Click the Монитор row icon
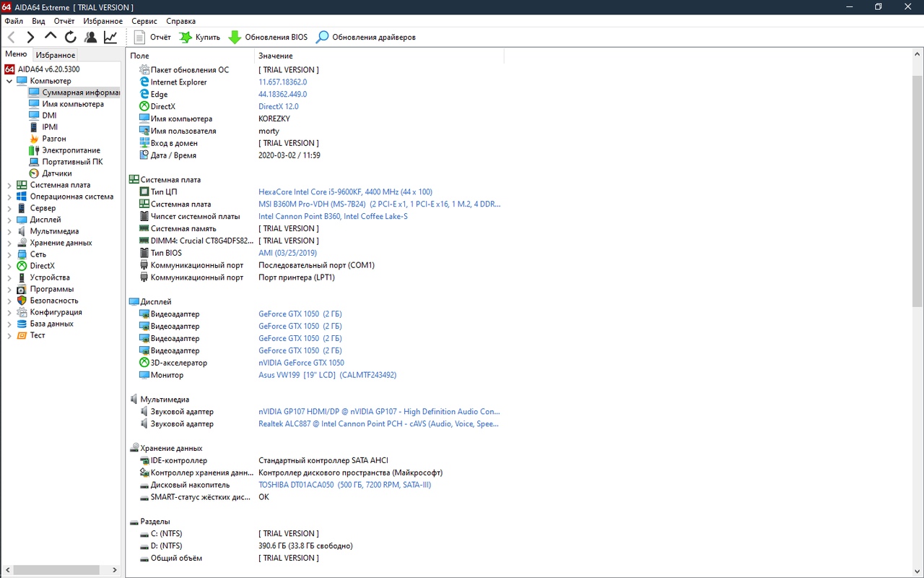The width and height of the screenshot is (924, 578). [x=144, y=375]
